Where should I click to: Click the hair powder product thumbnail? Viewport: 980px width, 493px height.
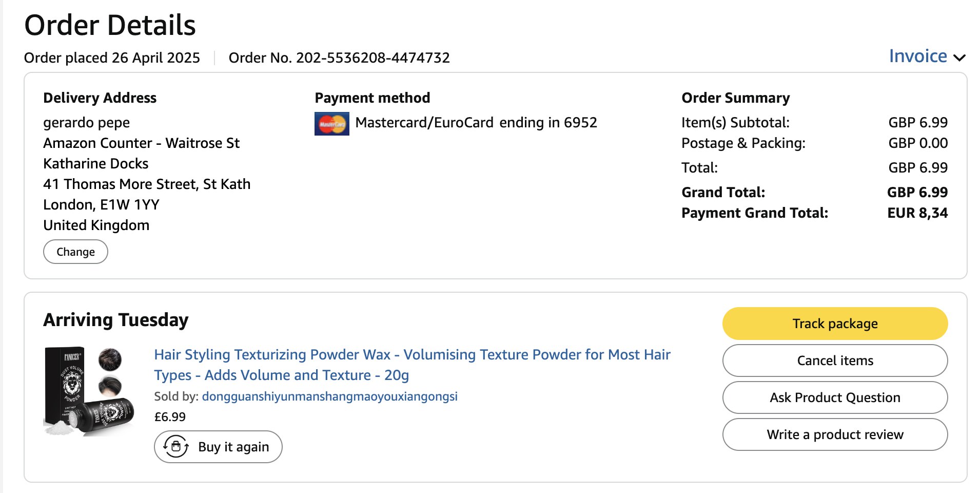click(x=89, y=391)
